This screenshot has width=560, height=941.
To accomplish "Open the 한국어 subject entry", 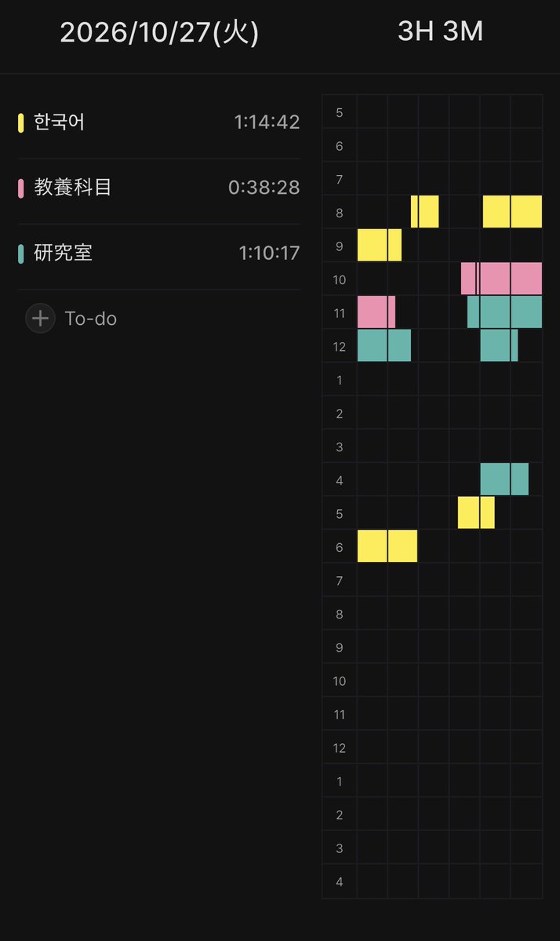I will click(159, 122).
